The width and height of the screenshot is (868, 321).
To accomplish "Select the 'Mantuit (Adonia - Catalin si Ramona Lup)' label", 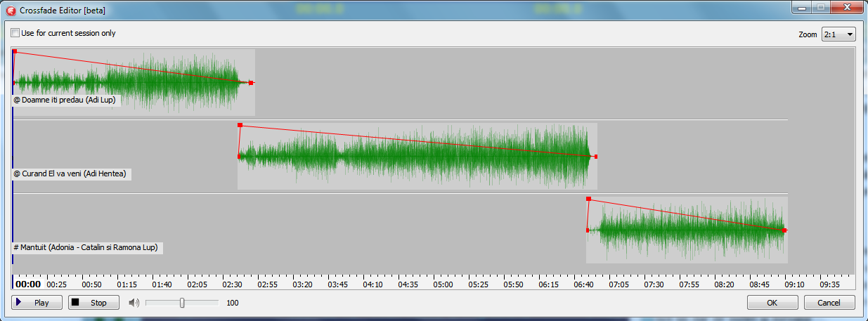I will pos(87,248).
